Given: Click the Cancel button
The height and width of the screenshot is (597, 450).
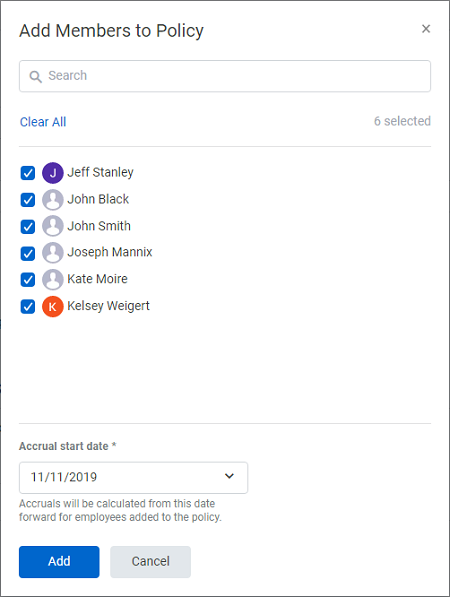Looking at the screenshot, I should click(150, 562).
